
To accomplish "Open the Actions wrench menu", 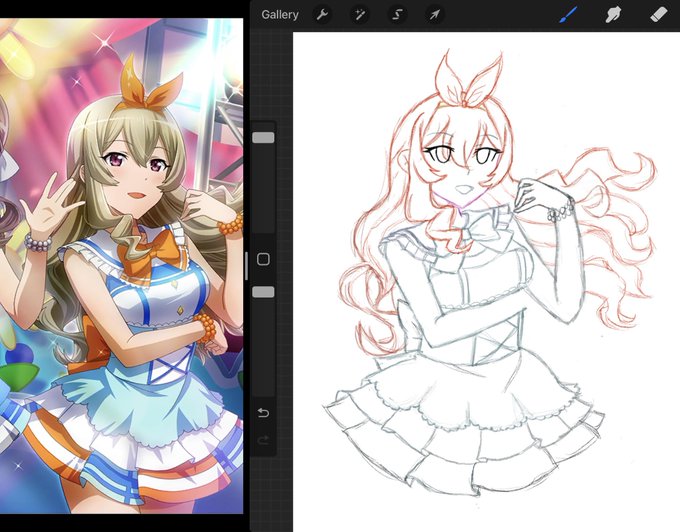I will [322, 15].
